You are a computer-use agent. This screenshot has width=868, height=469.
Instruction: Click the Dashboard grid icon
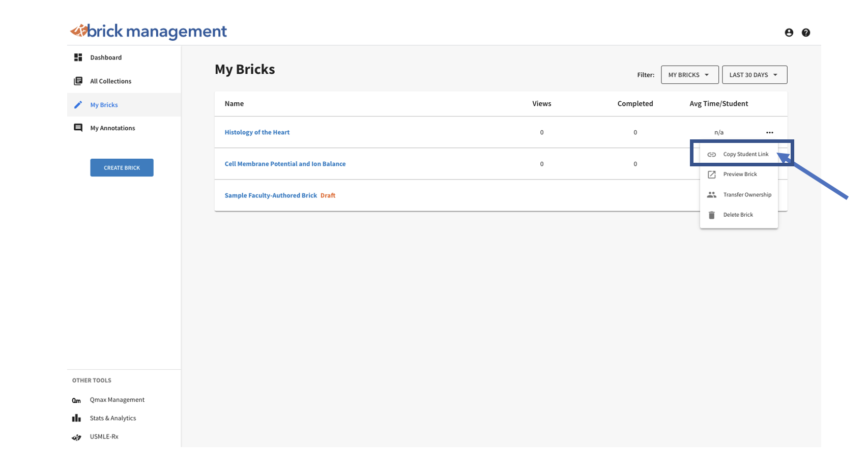pos(78,57)
